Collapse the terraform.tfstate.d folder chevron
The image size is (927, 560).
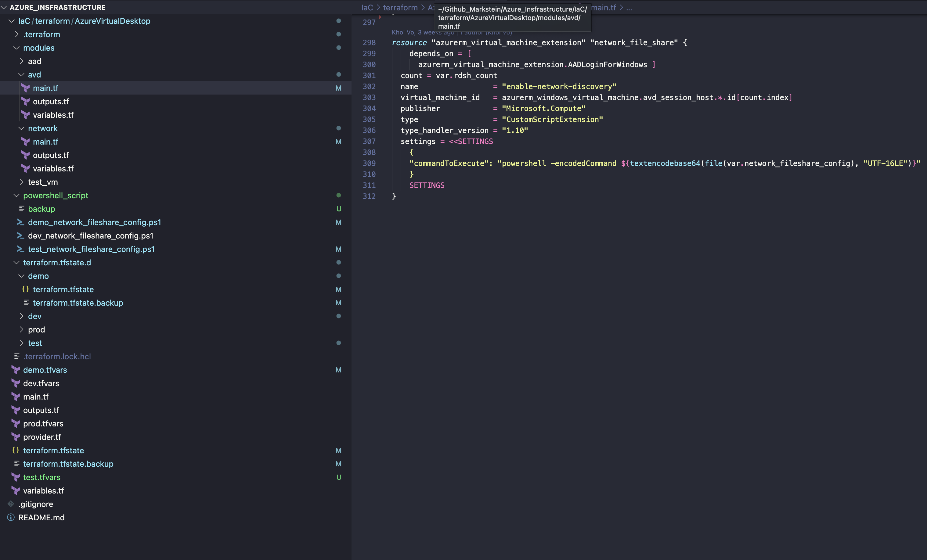coord(16,263)
